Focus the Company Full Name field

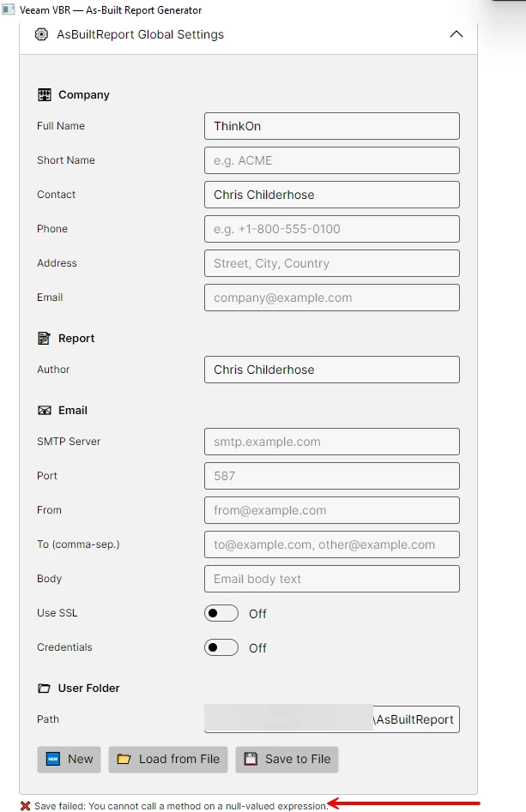[331, 126]
